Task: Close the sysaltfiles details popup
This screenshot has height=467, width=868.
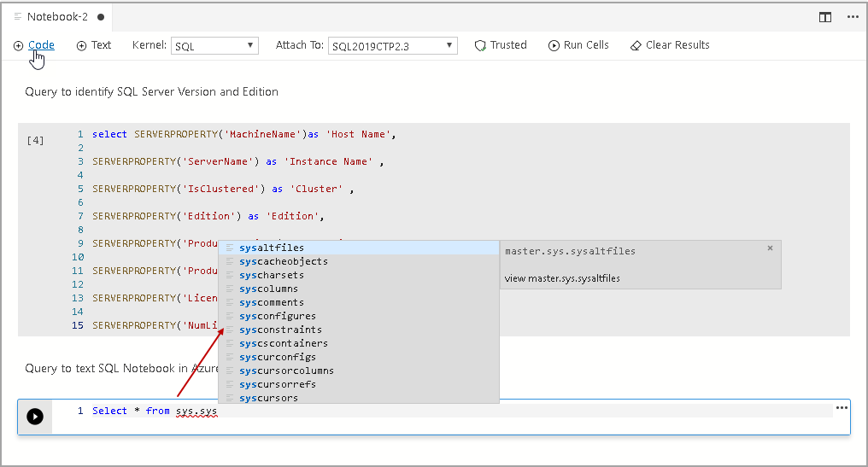Action: [x=770, y=248]
